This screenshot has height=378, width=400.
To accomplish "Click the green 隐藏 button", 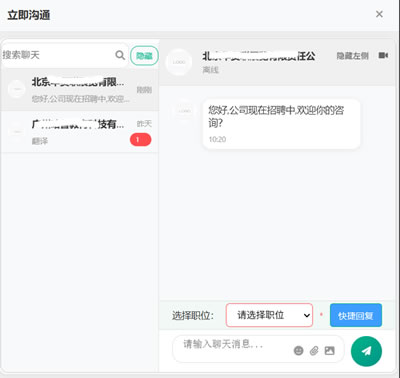I will tap(144, 55).
